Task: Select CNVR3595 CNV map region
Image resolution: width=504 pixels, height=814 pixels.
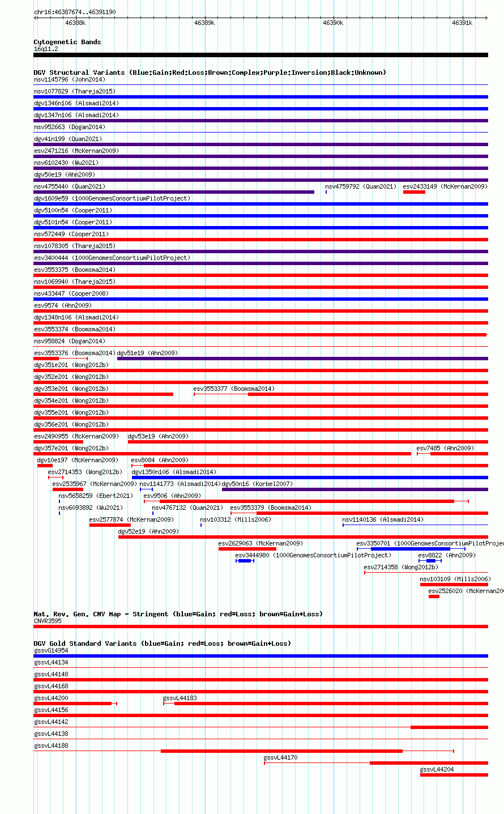Action: click(260, 627)
